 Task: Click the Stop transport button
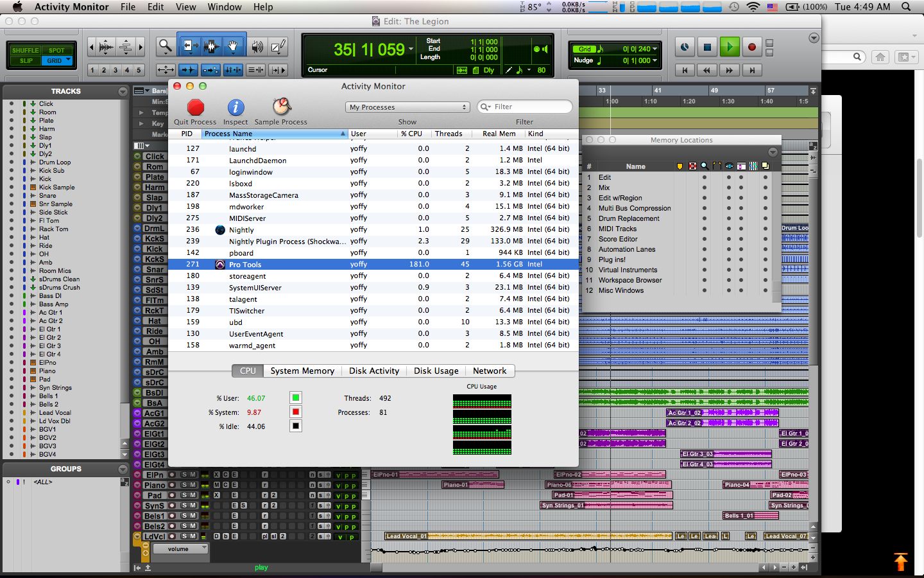(x=706, y=47)
